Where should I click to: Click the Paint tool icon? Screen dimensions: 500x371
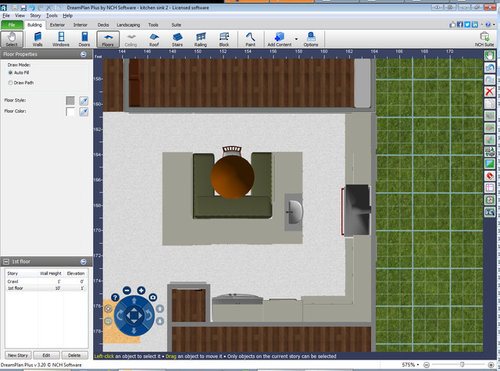[250, 39]
